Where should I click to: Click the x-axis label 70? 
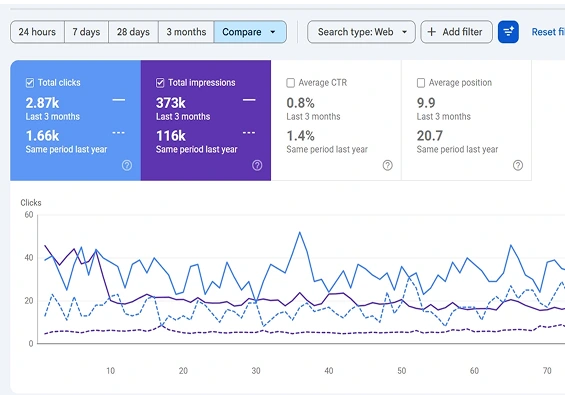click(x=547, y=370)
